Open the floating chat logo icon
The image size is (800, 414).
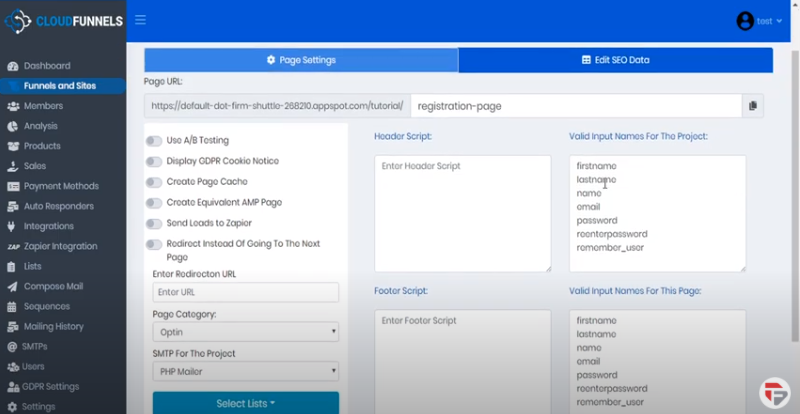[773, 390]
